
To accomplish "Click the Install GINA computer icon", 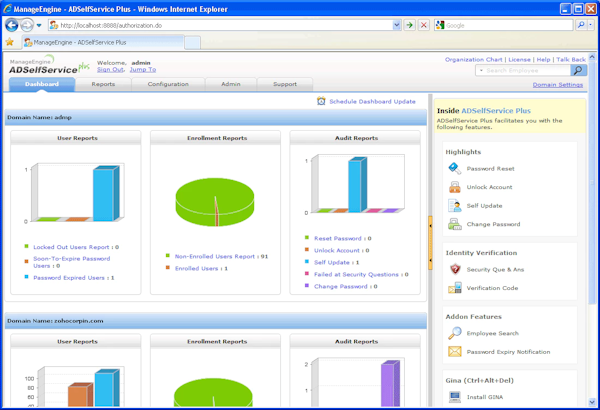I will (455, 397).
